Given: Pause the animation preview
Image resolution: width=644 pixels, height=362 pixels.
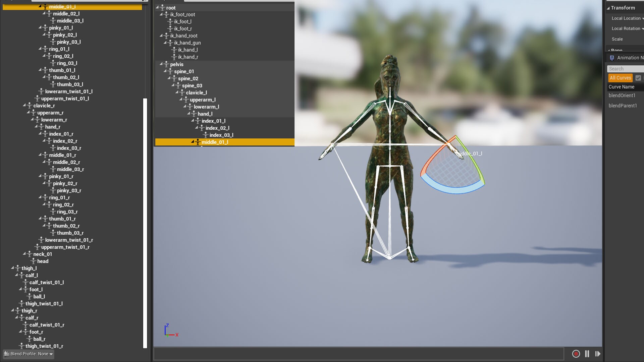Looking at the screenshot, I should [587, 354].
